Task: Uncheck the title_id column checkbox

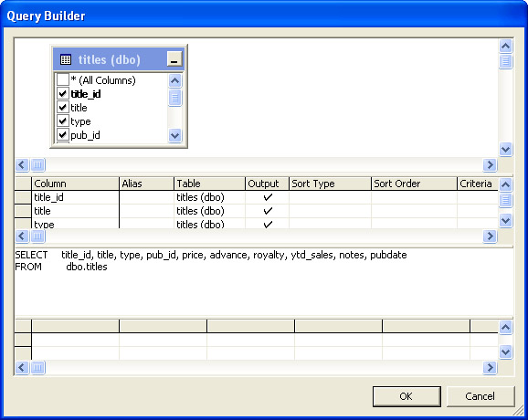Action: (x=63, y=93)
